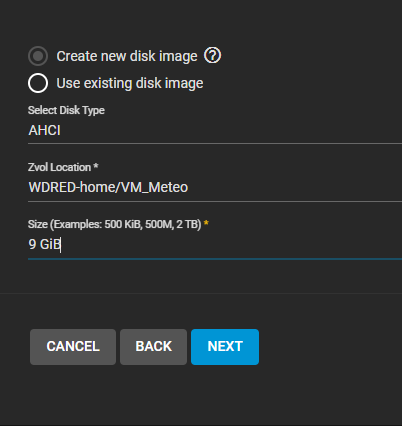Proceed with the NEXT button
The height and width of the screenshot is (426, 402).
(x=225, y=347)
